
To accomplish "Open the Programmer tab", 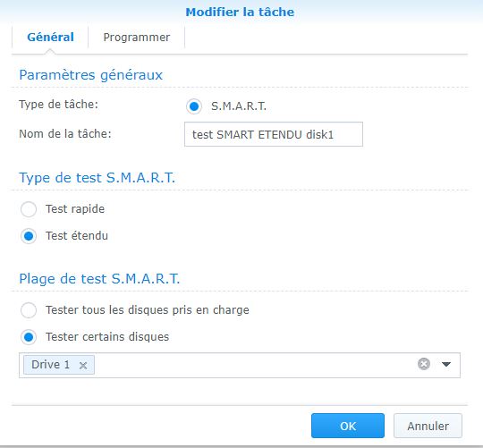I will (137, 38).
